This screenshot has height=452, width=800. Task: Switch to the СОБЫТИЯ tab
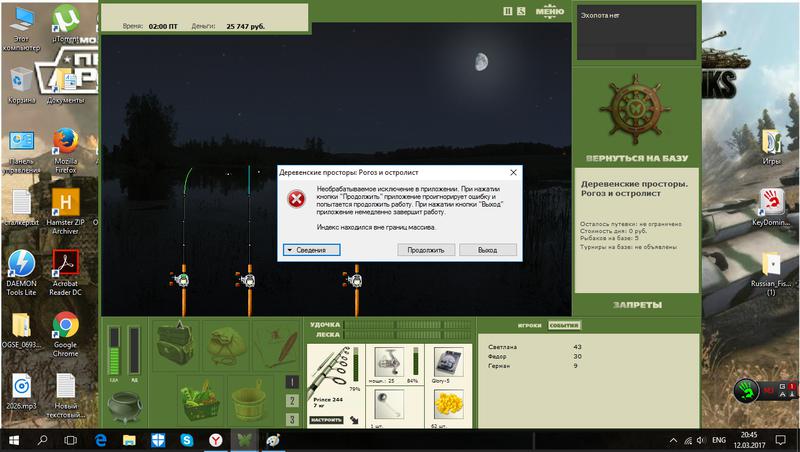[564, 325]
